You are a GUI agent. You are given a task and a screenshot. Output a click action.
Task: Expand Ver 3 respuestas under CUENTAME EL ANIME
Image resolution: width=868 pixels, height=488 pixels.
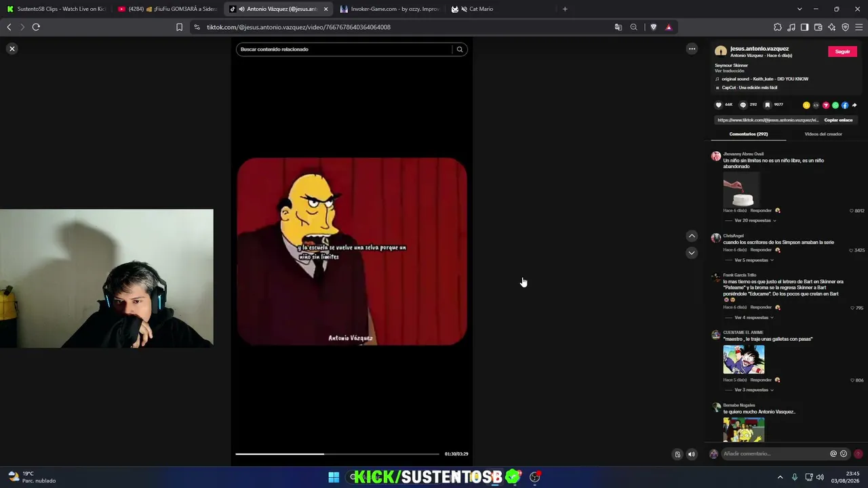[x=751, y=390]
